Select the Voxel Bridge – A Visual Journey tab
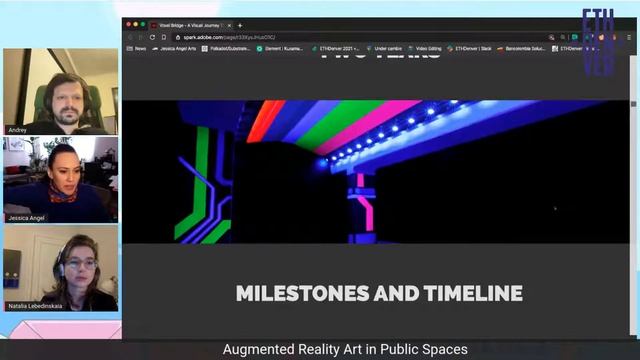This screenshot has height=360, width=640. [190, 25]
